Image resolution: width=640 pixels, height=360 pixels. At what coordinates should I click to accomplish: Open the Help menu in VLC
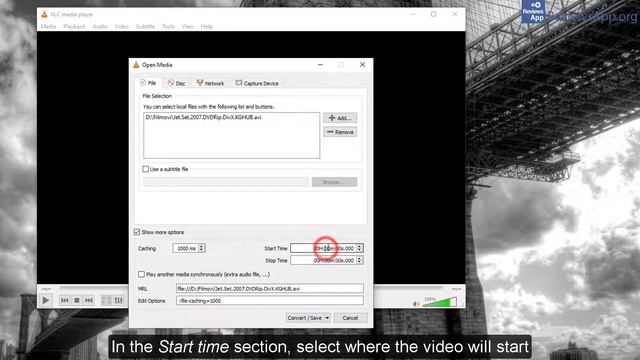click(207, 27)
